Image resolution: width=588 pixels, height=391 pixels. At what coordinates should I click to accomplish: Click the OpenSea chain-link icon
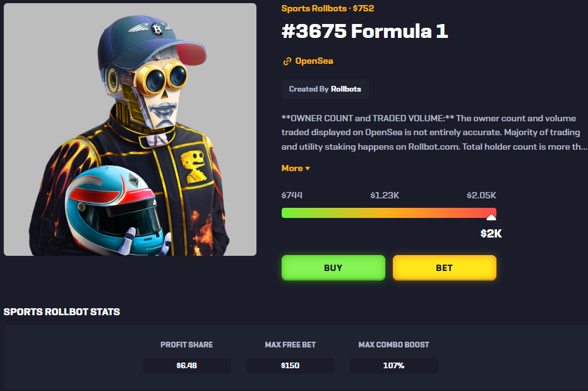tap(287, 61)
